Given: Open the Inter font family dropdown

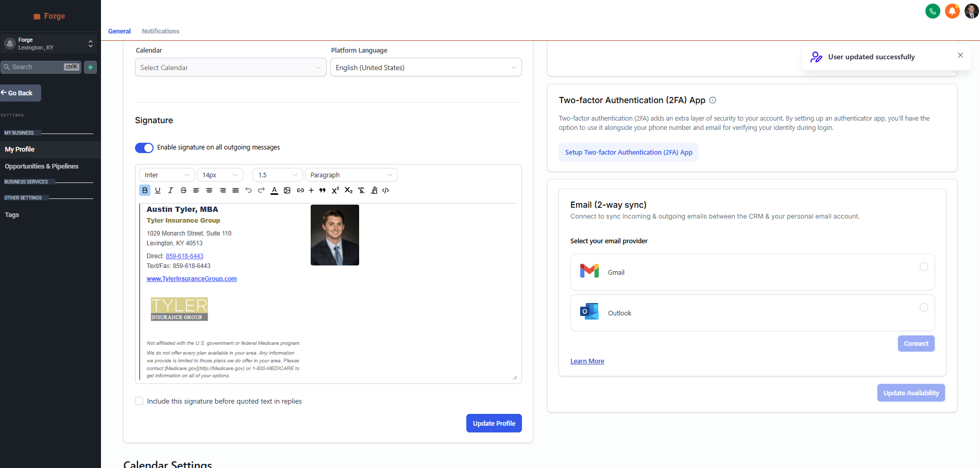Looking at the screenshot, I should pos(167,175).
